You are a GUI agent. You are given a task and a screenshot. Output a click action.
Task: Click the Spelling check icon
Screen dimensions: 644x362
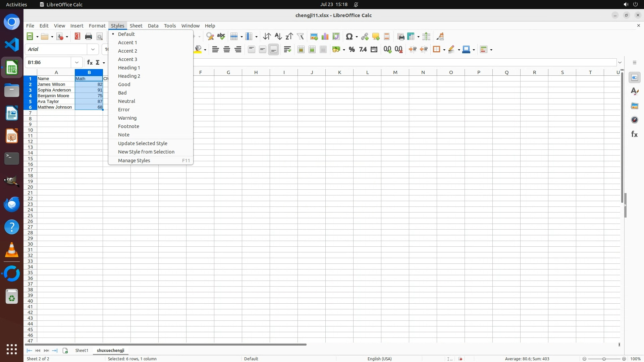click(221, 37)
